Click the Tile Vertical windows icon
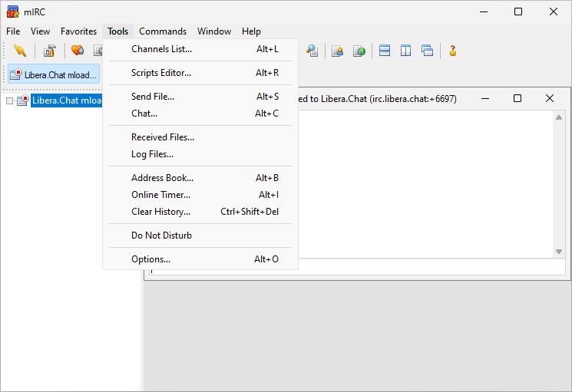 click(x=406, y=51)
